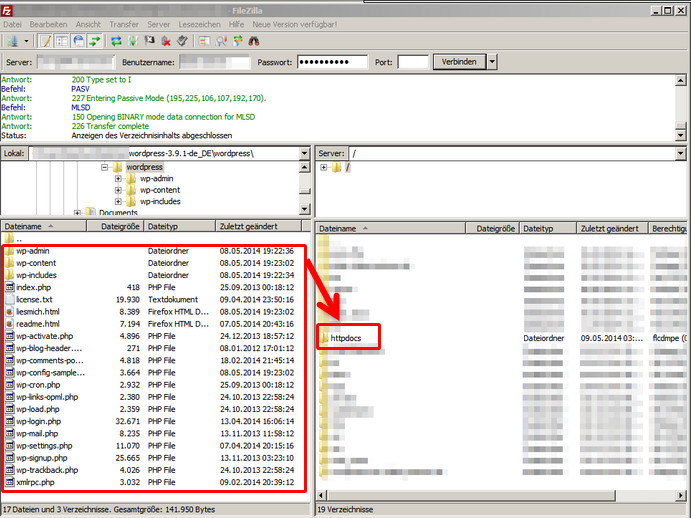Toggle directory comparison icon
This screenshot has height=518, width=691.
pyautogui.click(x=221, y=41)
